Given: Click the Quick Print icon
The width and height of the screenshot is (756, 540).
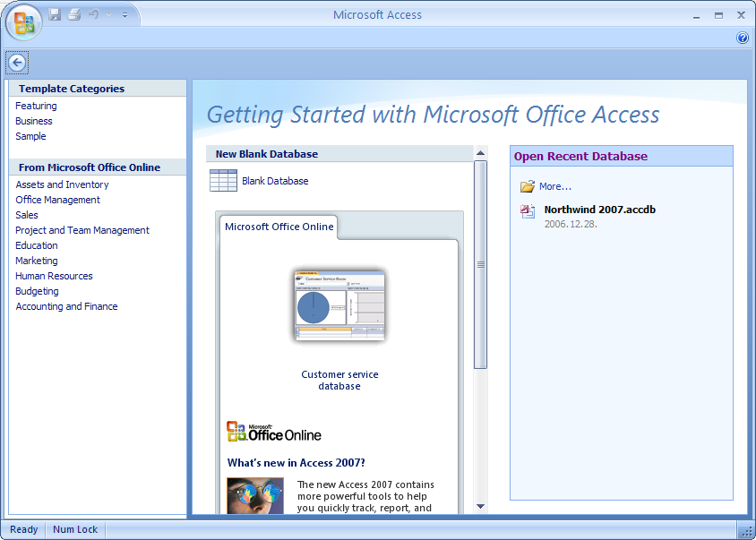Looking at the screenshot, I should click(74, 14).
